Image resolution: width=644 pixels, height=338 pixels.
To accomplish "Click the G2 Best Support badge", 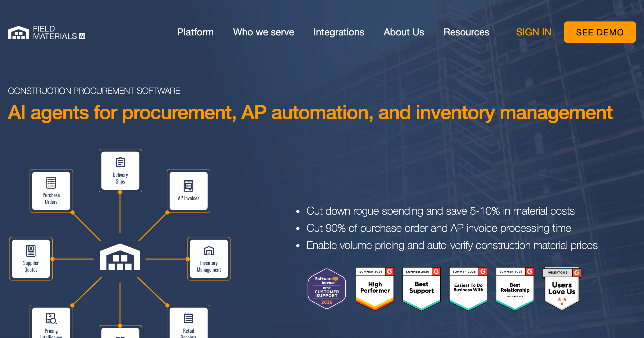I will (x=422, y=289).
